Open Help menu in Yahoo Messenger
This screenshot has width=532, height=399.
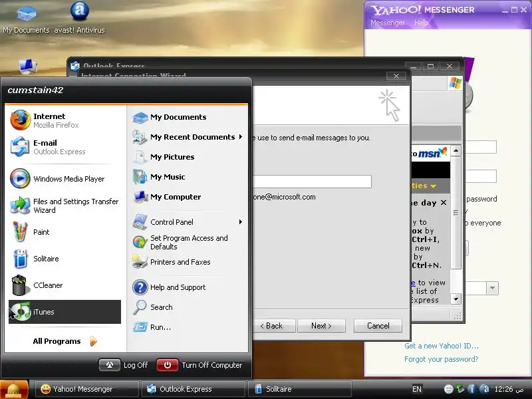click(421, 23)
